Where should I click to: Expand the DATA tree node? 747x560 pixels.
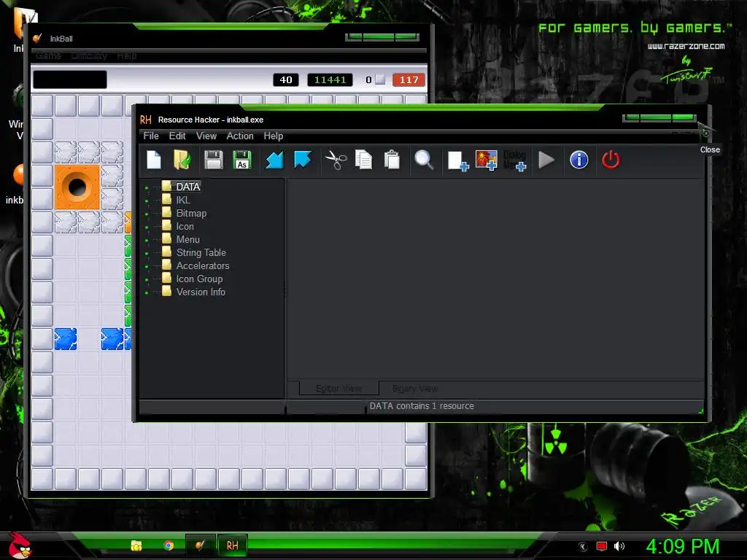(147, 187)
